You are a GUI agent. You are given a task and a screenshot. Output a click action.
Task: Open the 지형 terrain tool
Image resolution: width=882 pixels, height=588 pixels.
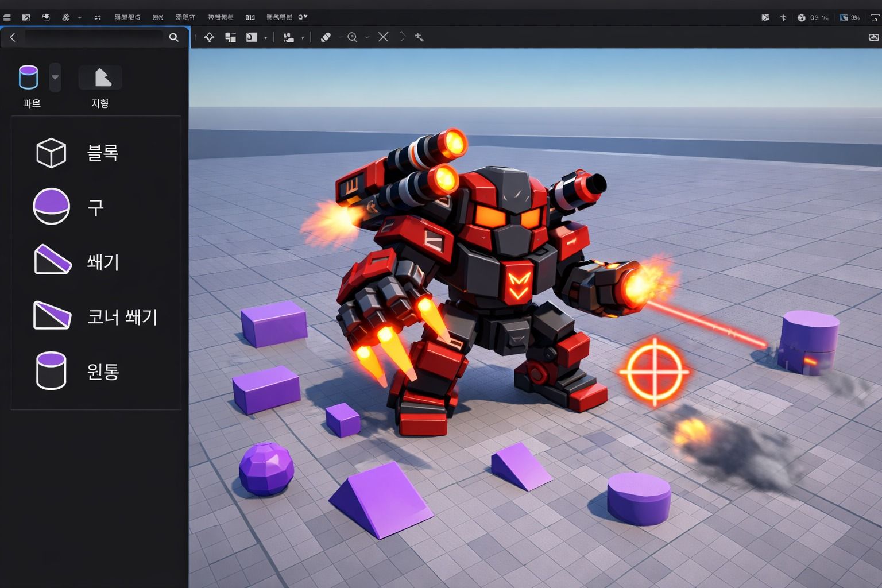click(x=100, y=78)
